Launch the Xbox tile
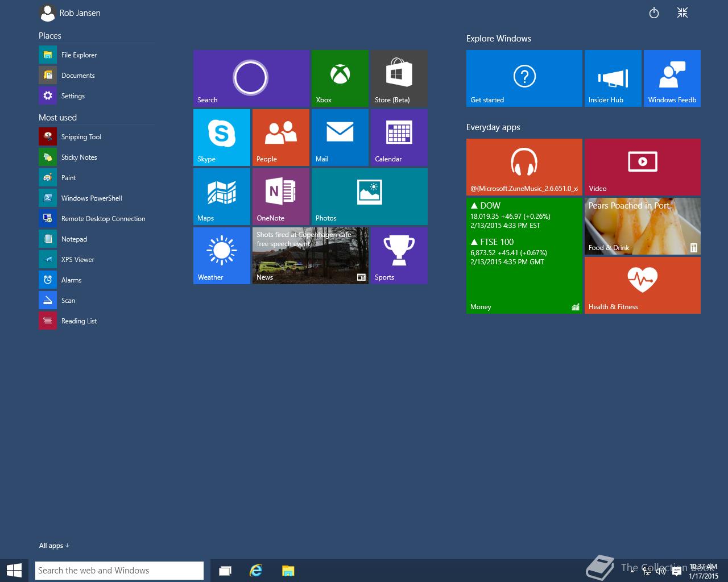 coord(340,78)
